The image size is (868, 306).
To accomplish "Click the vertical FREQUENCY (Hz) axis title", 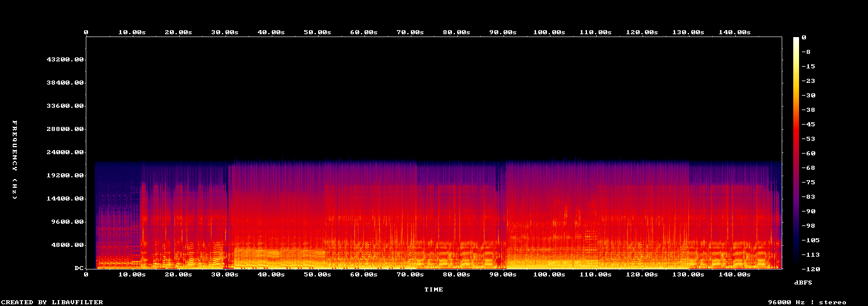I will click(15, 160).
